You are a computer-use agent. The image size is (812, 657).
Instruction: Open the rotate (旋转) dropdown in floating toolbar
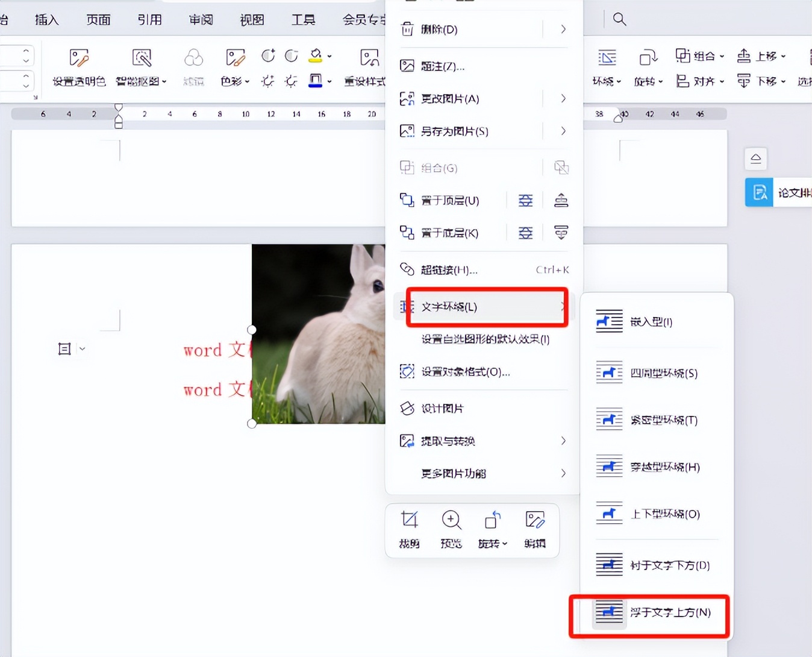pos(493,543)
